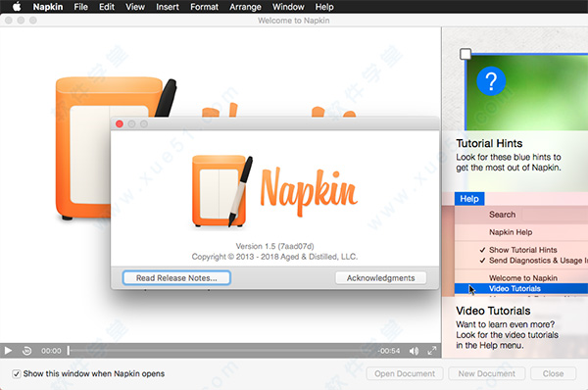Click the Welcome to Napkin illustrated entry
Image resolution: width=588 pixels, height=390 pixels.
coord(523,278)
